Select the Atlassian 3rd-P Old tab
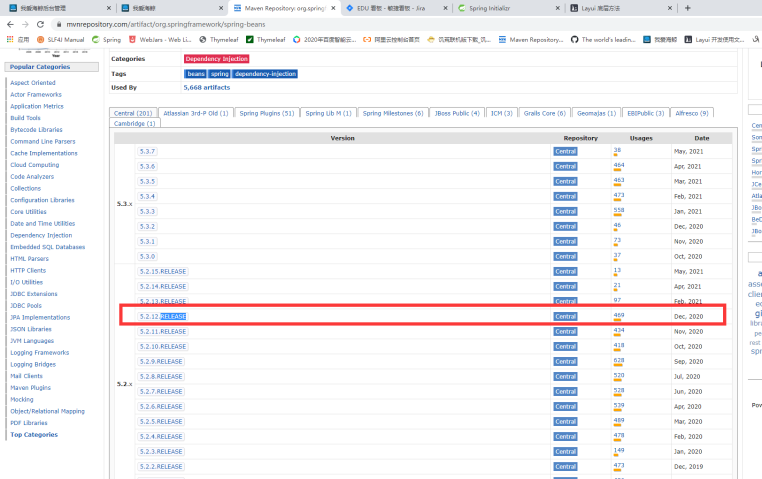The image size is (762, 479). [x=196, y=113]
